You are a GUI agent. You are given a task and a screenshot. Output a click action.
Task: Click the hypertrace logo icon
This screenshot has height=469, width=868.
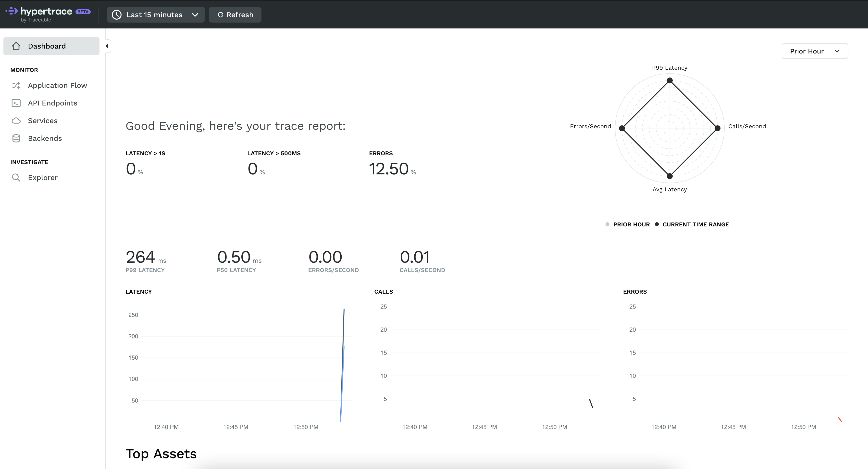(x=12, y=11)
